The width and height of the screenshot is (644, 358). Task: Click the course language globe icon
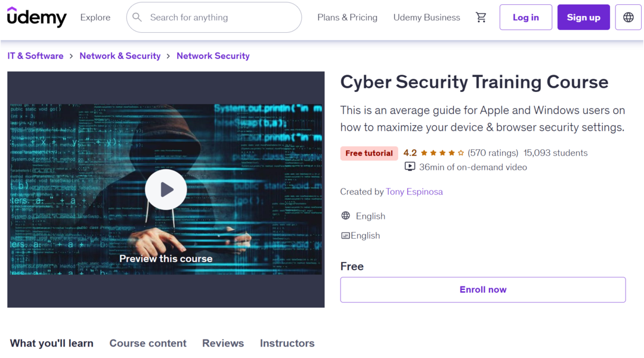346,216
